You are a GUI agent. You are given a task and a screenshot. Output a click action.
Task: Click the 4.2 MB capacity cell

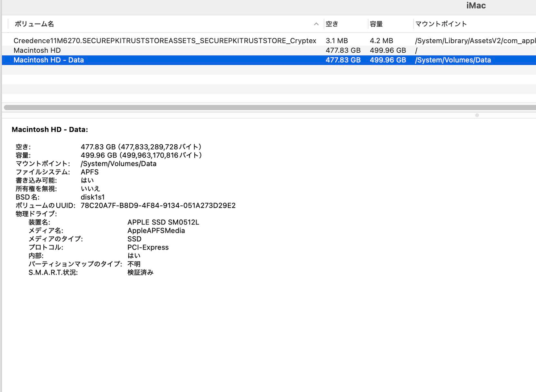pos(381,41)
